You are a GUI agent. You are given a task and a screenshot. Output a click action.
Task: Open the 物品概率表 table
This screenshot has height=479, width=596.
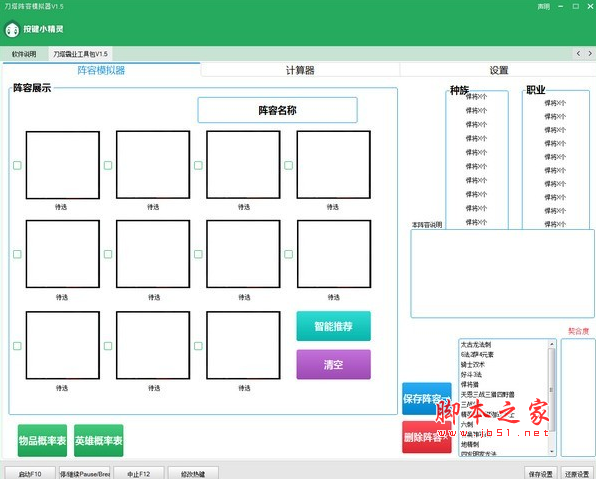[42, 441]
